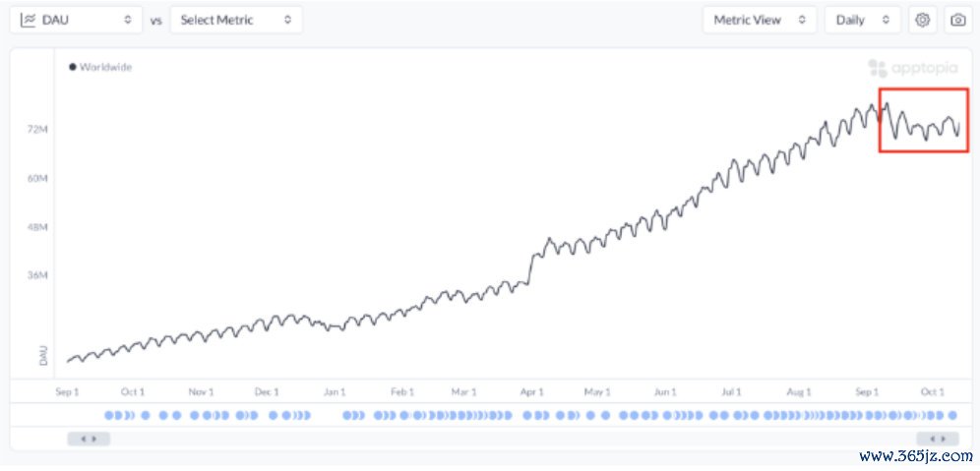Capture chart snapshot with camera icon

pyautogui.click(x=957, y=20)
